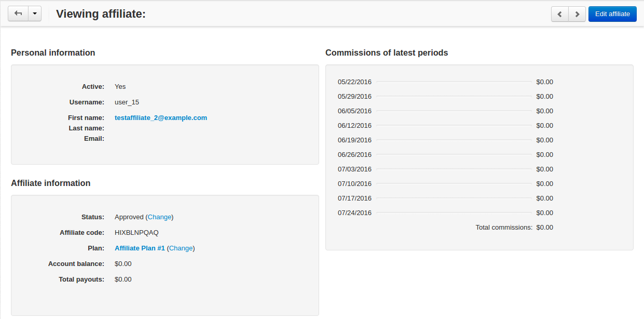
Task: Select the 05/22/2016 commission period row
Action: coord(445,82)
